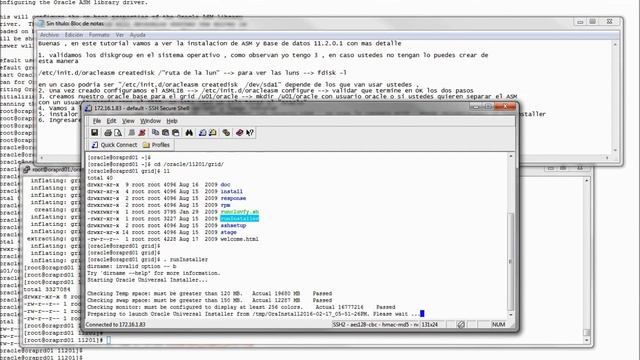Click the Paste icon in SSH toolbar
This screenshot has height=360, width=640.
tap(165, 133)
